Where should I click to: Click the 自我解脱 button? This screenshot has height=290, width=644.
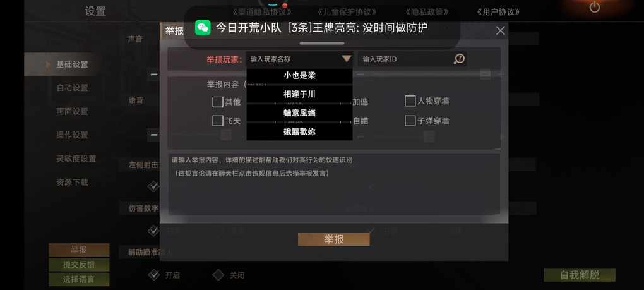pyautogui.click(x=580, y=275)
